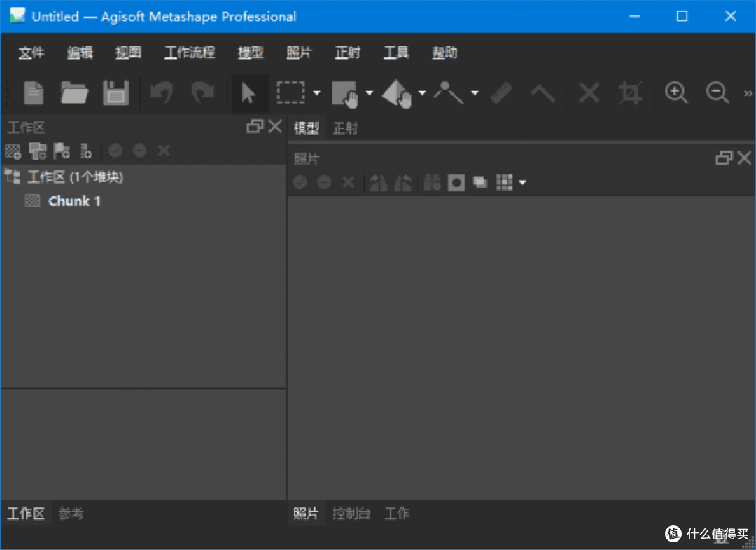The image size is (756, 550).
Task: Save project using floppy disk icon
Action: tap(115, 92)
